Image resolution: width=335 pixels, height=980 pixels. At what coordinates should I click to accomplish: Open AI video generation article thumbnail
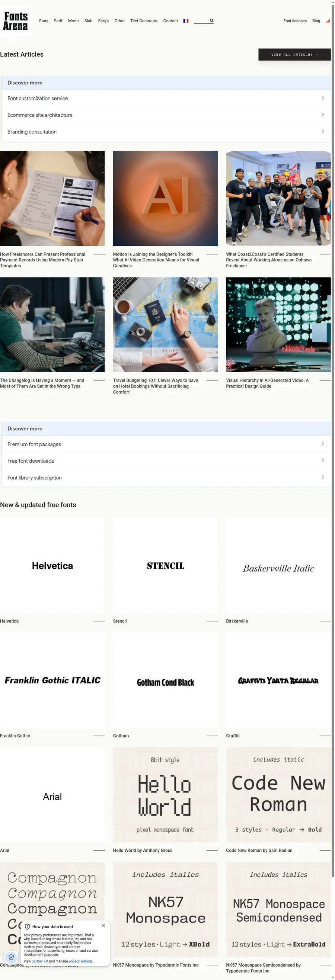point(165,198)
